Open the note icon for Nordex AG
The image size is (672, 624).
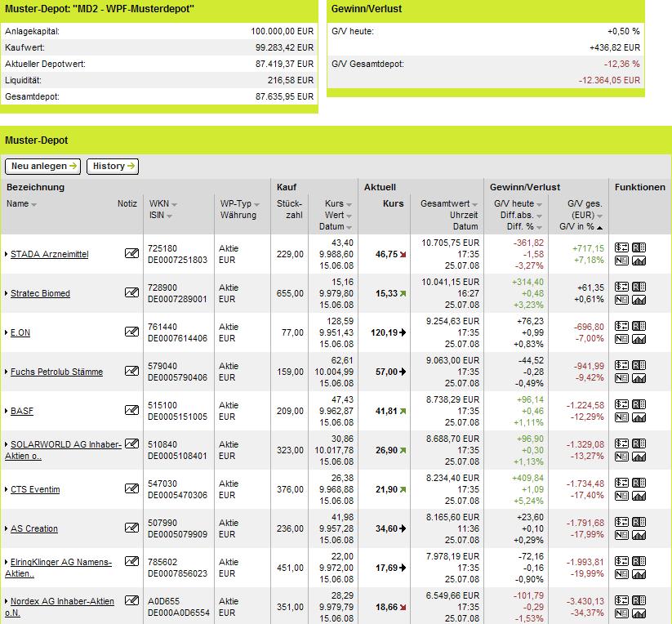[131, 600]
